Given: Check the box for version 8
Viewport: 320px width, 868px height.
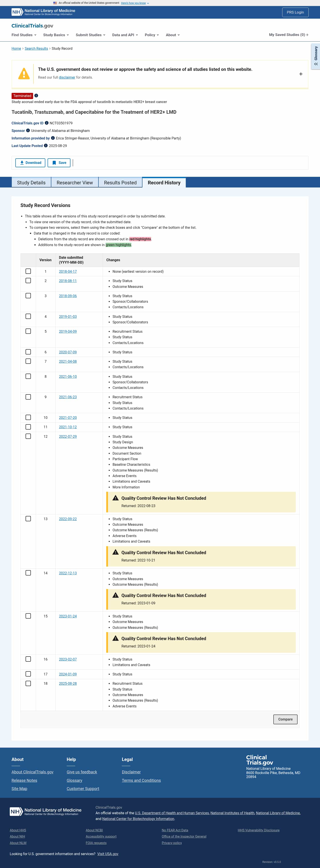Looking at the screenshot, I should coord(28,376).
